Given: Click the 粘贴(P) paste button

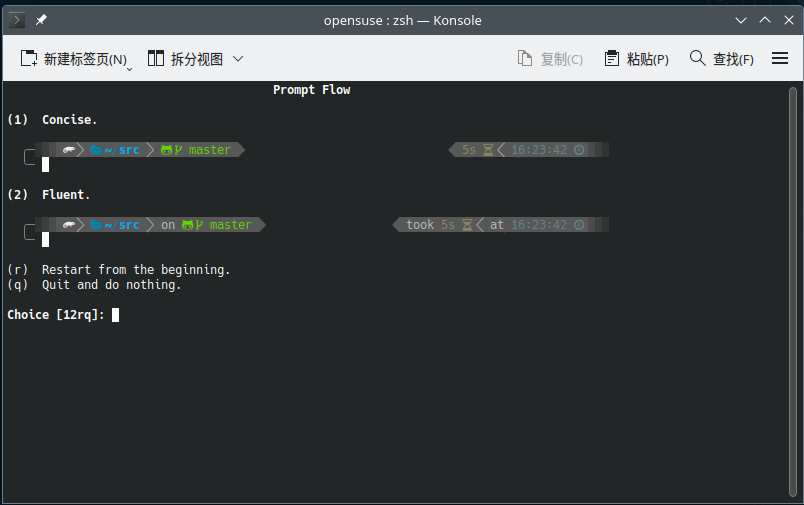Looking at the screenshot, I should tap(636, 59).
